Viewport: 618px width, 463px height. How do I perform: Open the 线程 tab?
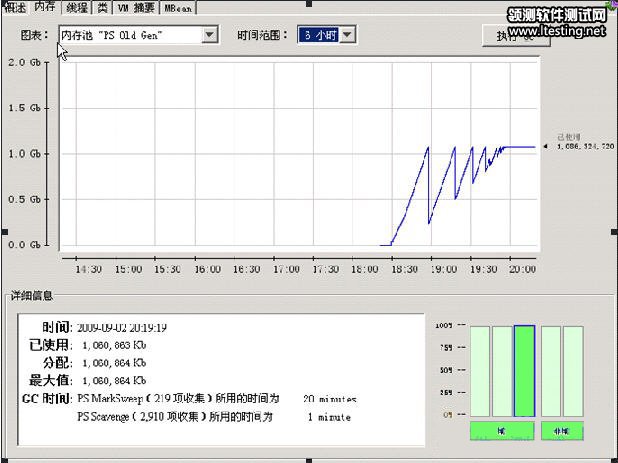[x=77, y=7]
